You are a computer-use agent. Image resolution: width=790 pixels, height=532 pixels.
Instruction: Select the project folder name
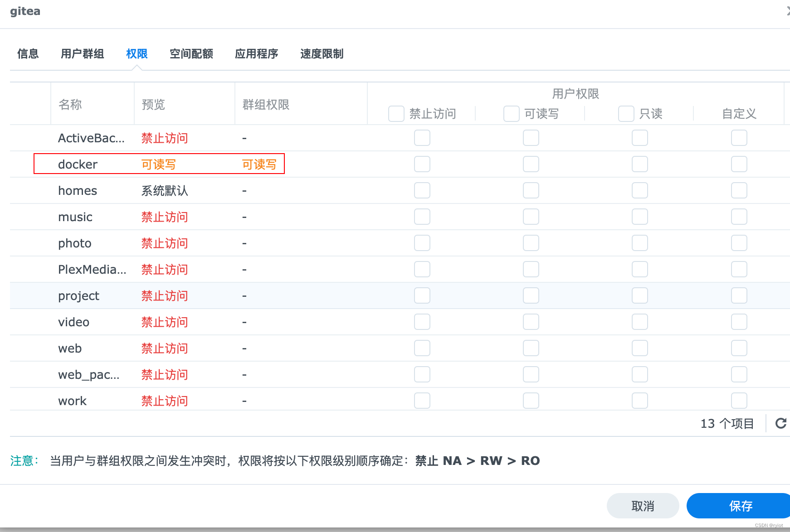[x=78, y=296]
